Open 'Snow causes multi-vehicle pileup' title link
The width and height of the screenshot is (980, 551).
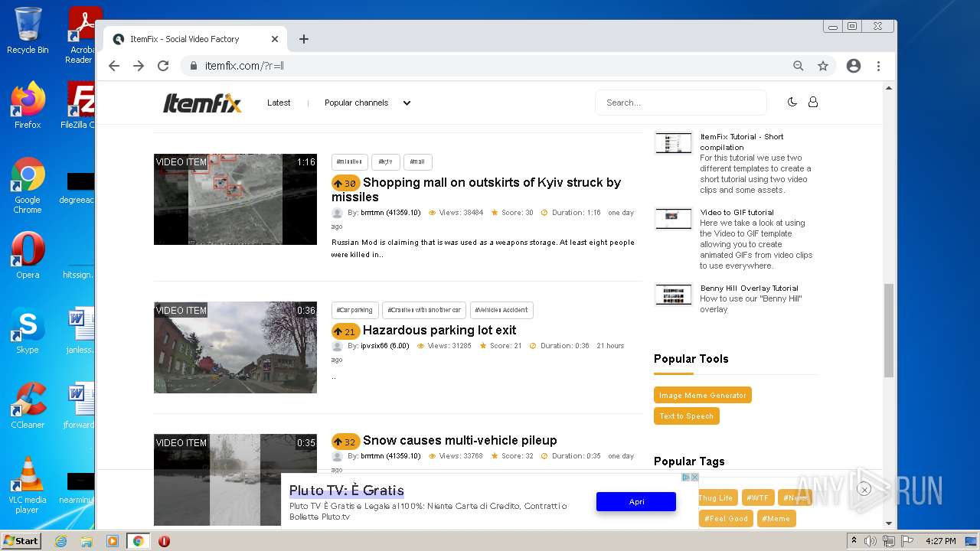click(x=459, y=440)
